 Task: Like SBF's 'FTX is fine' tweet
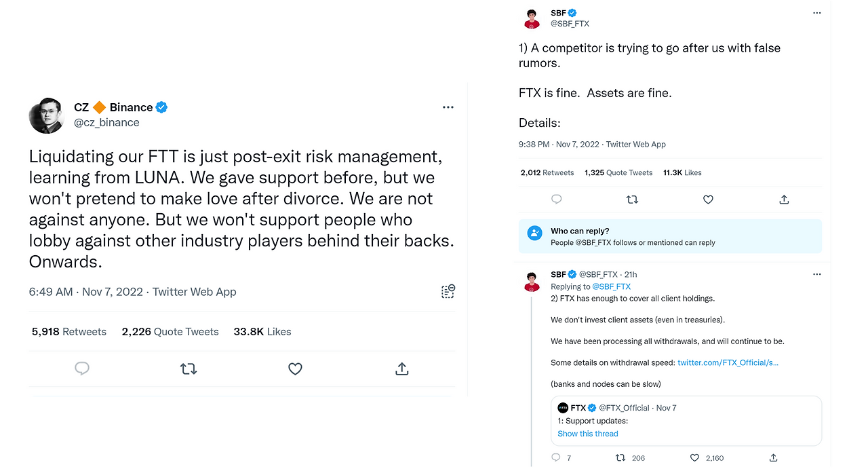tap(708, 200)
